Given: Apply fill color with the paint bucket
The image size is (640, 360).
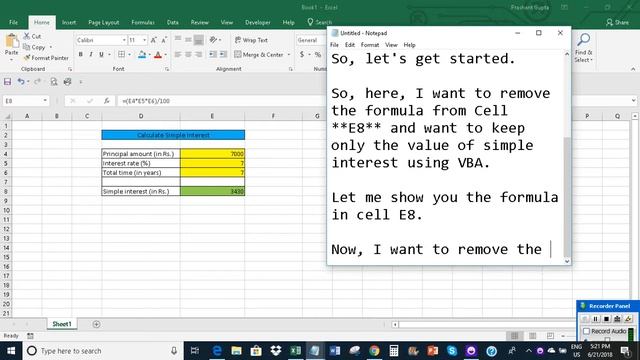Looking at the screenshot, I should pyautogui.click(x=142, y=54).
